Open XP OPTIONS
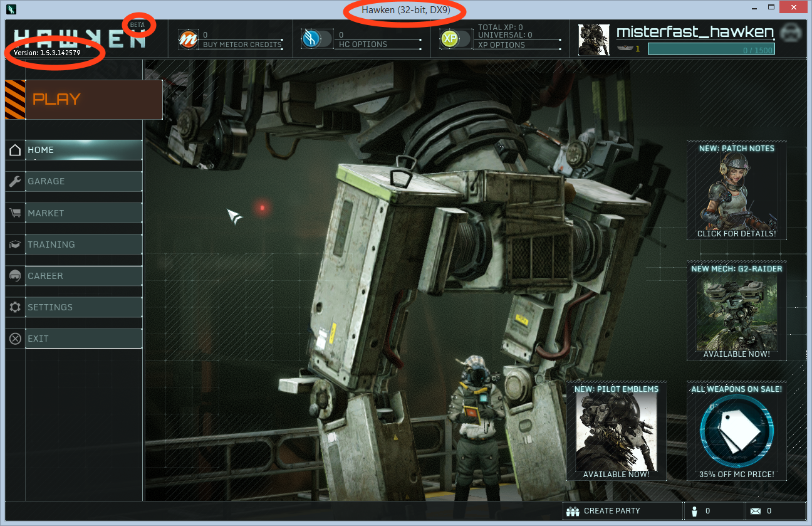Screen dimensions: 812x526 click(x=501, y=45)
